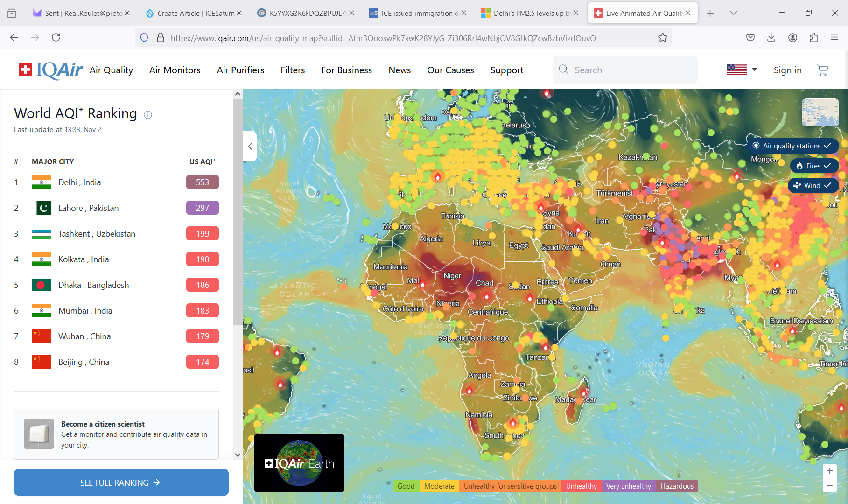Image resolution: width=848 pixels, height=504 pixels.
Task: Turn off the Wind layer
Action: [813, 185]
